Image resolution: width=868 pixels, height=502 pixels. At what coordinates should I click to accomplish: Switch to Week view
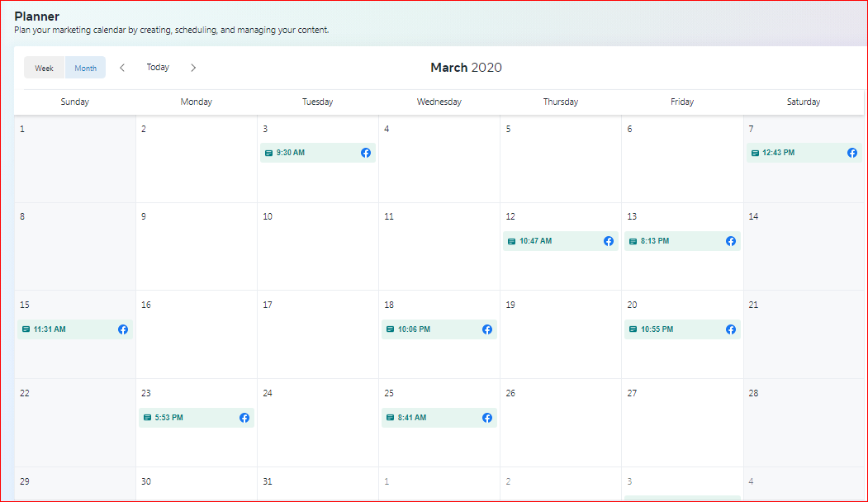click(x=45, y=68)
